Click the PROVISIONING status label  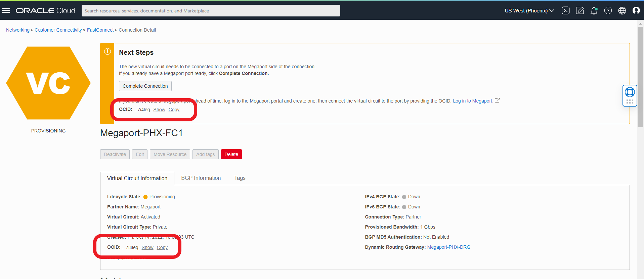(48, 131)
